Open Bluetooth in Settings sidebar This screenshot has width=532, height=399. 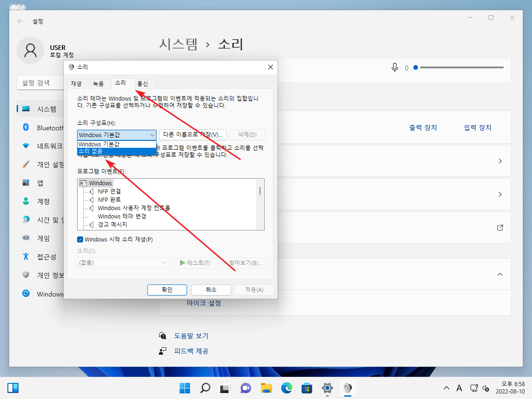point(41,127)
